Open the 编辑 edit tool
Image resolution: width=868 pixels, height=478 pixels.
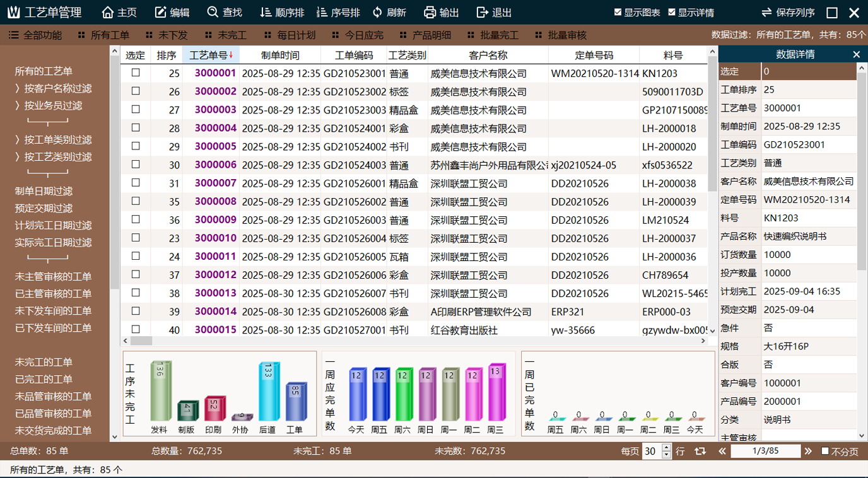tap(161, 13)
